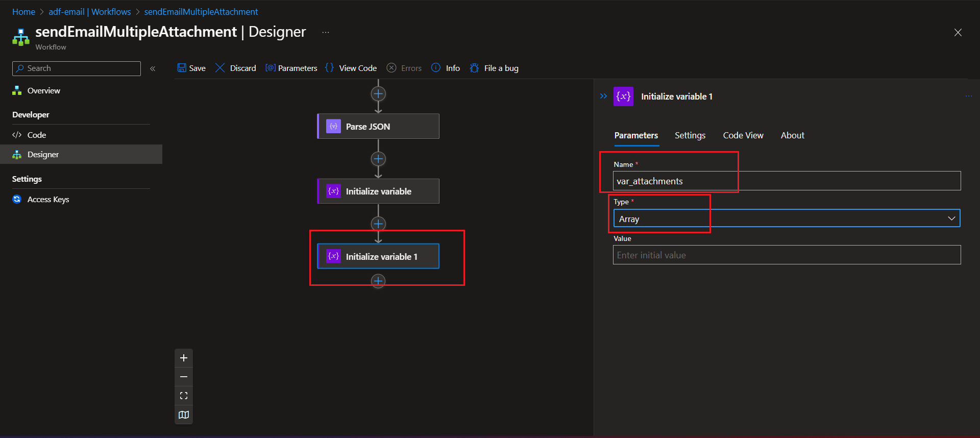Zoom out on the designer canvas
The image size is (980, 438).
click(184, 377)
